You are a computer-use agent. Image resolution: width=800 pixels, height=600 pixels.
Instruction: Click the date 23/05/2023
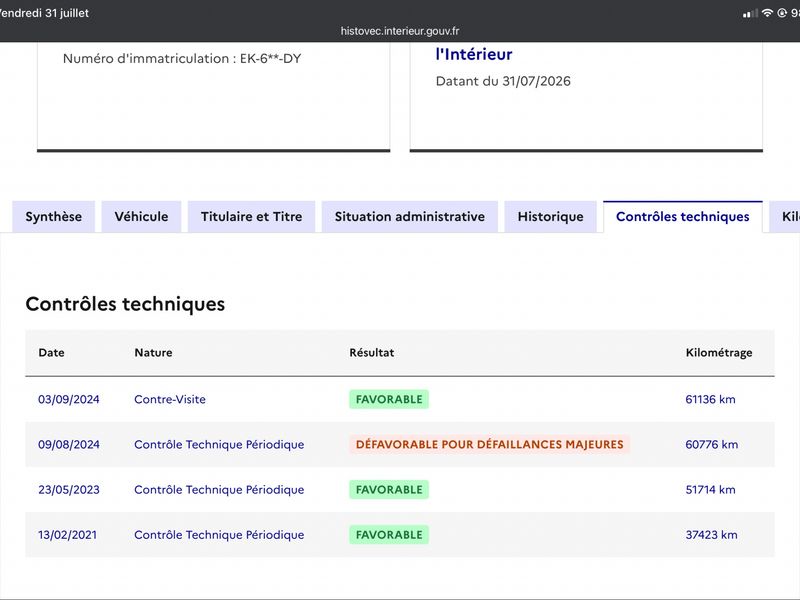point(69,490)
